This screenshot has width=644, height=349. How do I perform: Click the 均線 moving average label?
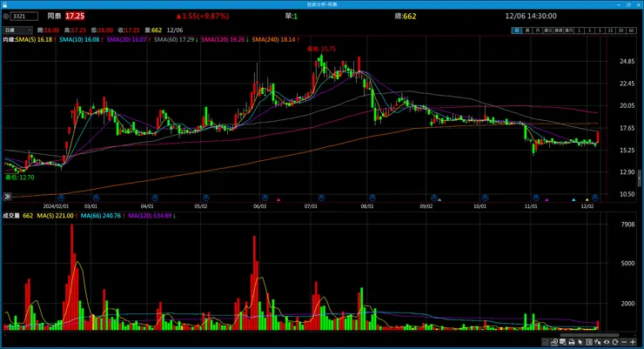[x=9, y=39]
